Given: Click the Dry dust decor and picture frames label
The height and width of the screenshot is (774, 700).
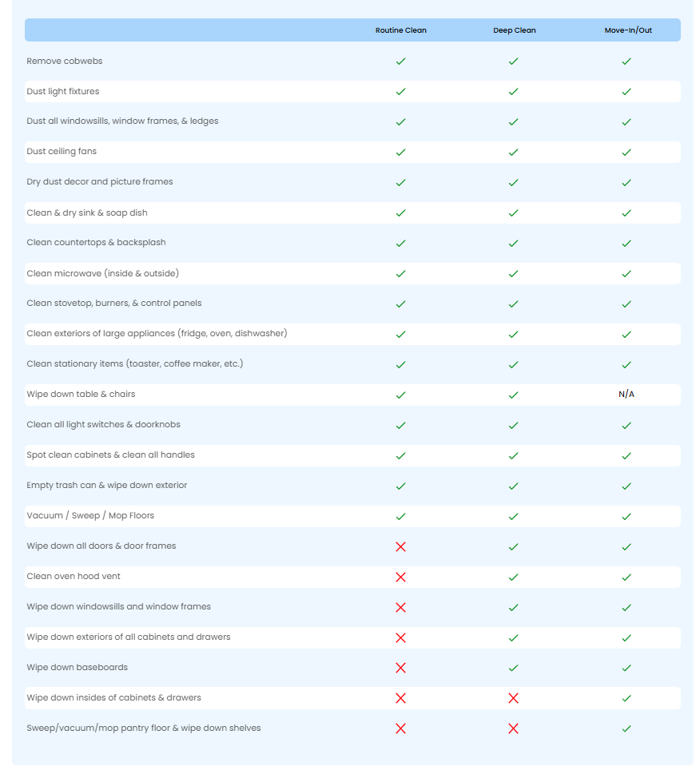Looking at the screenshot, I should coord(100,181).
